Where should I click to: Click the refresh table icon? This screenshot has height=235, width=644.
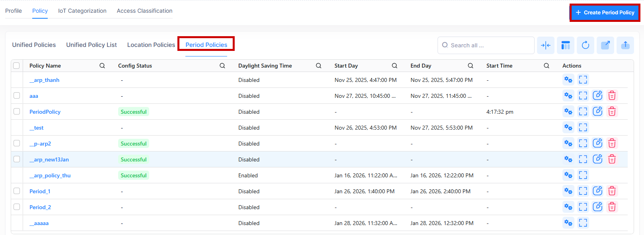coord(585,45)
